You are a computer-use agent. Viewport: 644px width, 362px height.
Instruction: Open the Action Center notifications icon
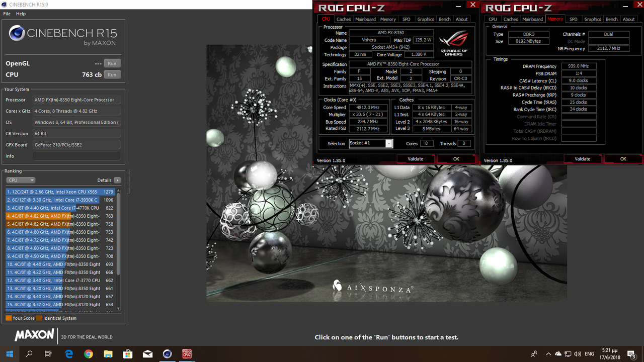[x=631, y=354]
